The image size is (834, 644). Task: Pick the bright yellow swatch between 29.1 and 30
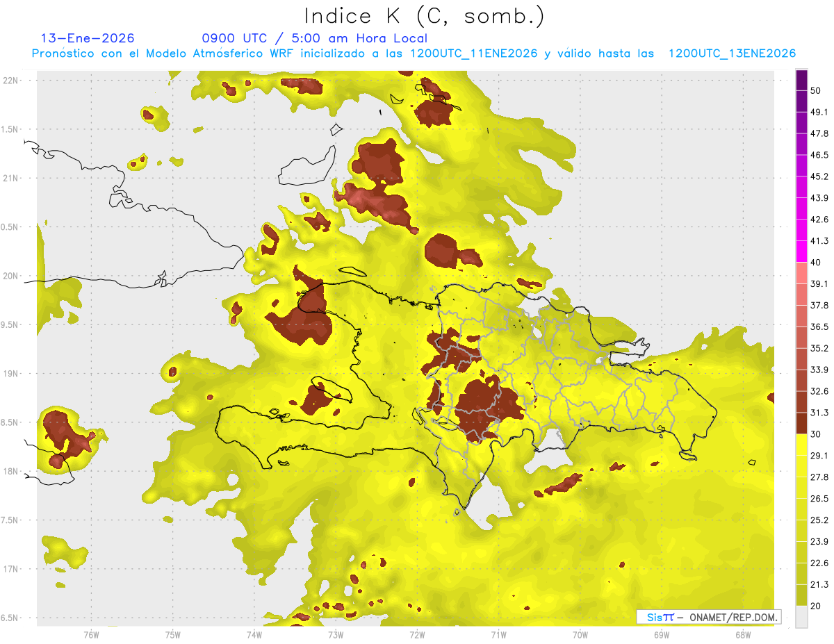pyautogui.click(x=801, y=445)
